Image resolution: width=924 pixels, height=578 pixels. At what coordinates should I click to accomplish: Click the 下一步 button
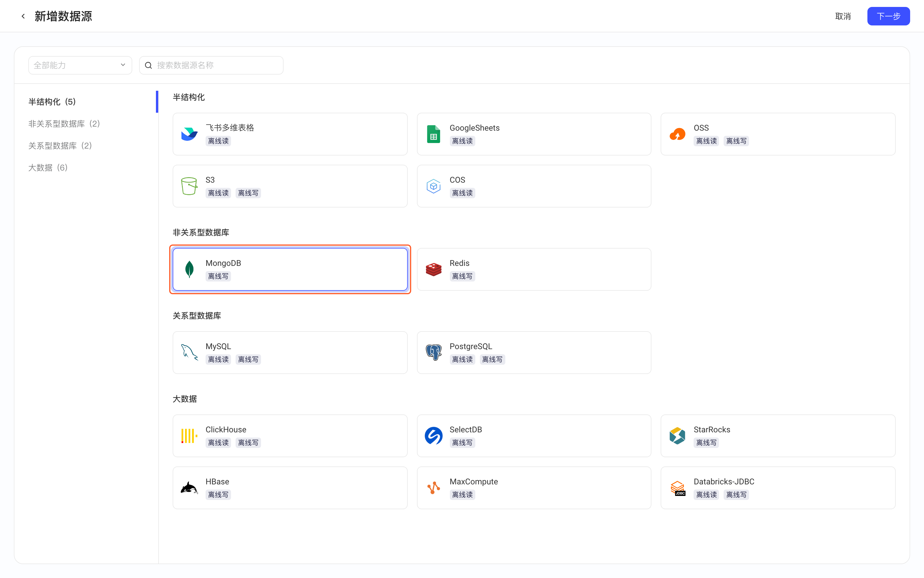[888, 16]
